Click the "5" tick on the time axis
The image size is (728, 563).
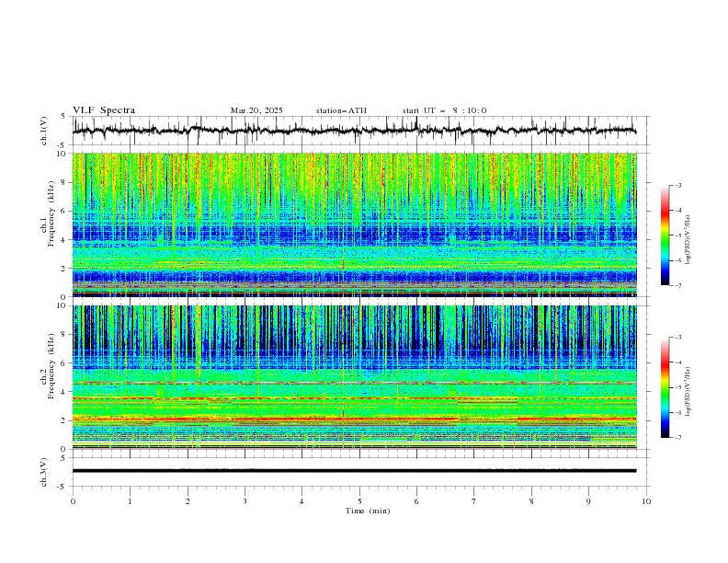359,501
